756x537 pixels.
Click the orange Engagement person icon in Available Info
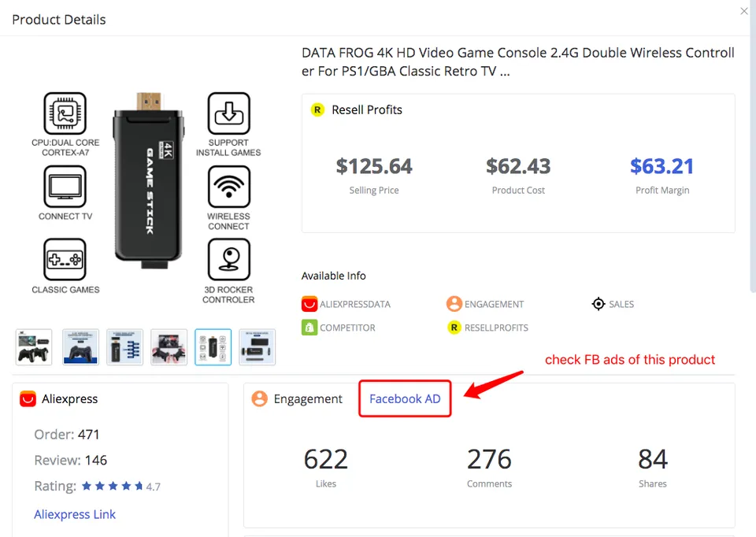pyautogui.click(x=454, y=304)
